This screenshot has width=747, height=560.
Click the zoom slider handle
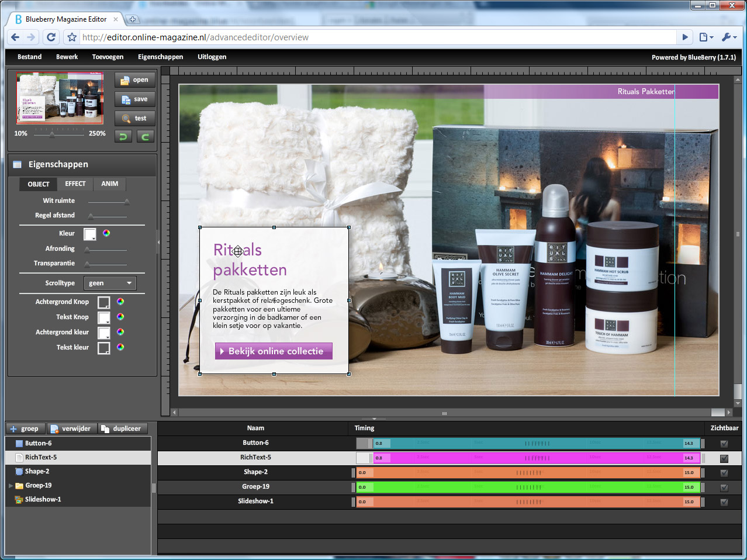52,134
